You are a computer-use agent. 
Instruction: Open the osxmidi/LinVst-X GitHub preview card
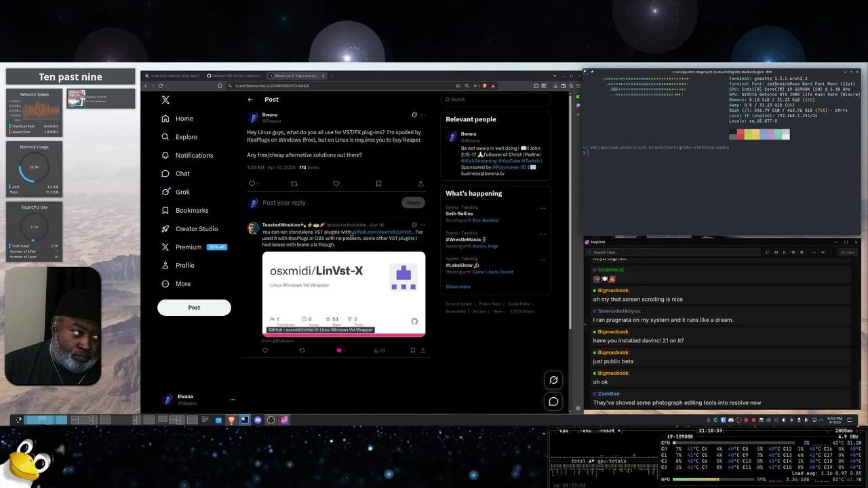point(344,294)
